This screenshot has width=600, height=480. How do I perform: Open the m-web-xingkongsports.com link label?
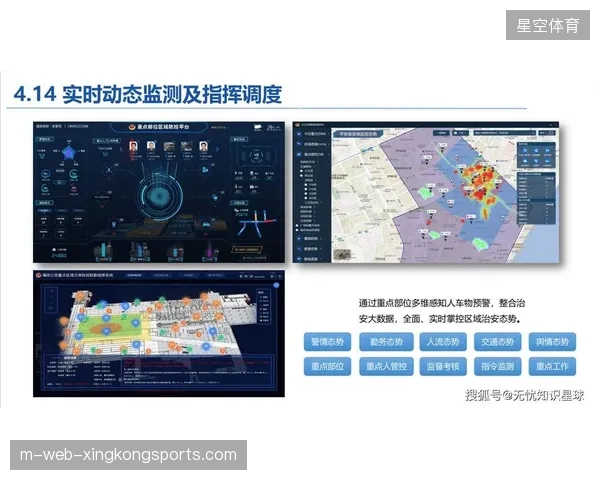(x=128, y=455)
